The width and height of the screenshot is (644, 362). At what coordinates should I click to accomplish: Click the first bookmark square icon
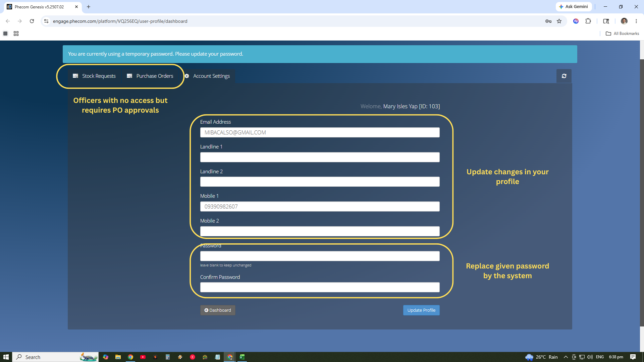pyautogui.click(x=5, y=34)
